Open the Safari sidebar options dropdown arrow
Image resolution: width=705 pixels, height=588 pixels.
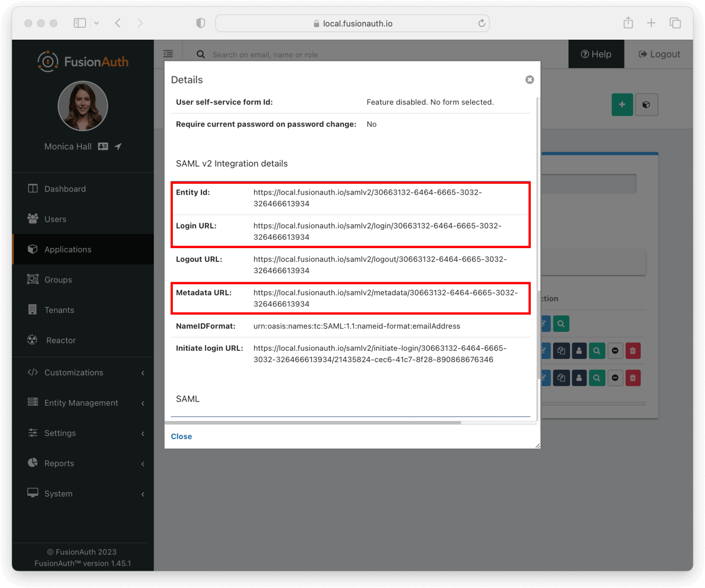pos(96,23)
